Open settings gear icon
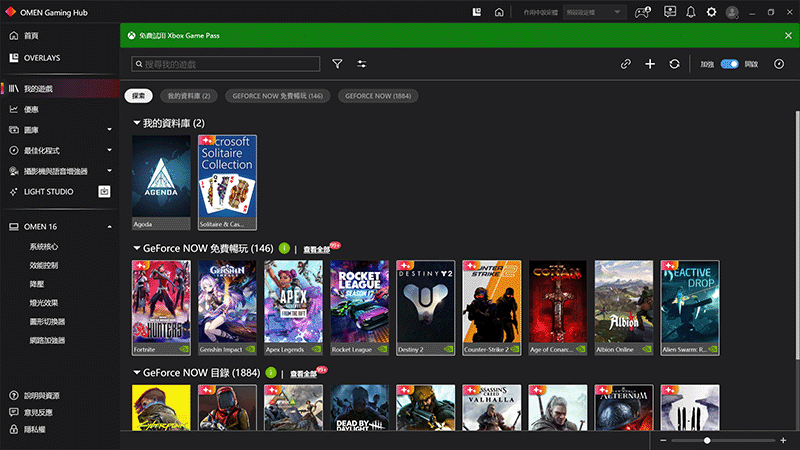Image resolution: width=800 pixels, height=450 pixels. click(x=711, y=12)
